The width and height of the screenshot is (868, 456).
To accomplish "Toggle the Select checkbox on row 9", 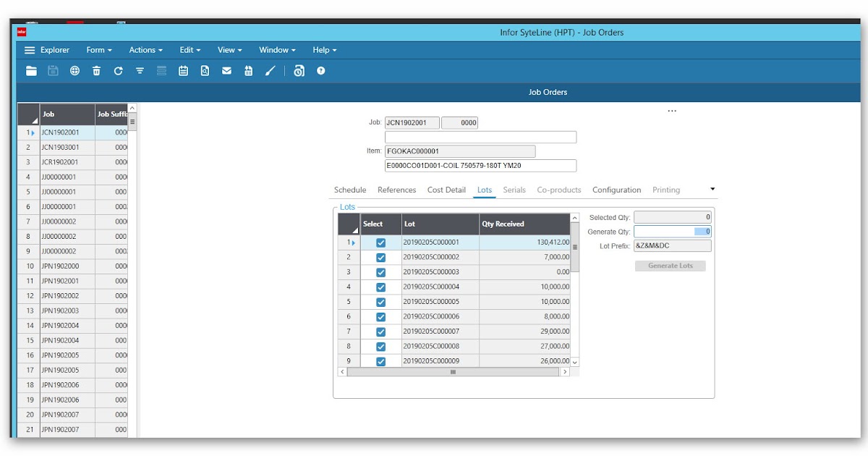I will (x=380, y=360).
